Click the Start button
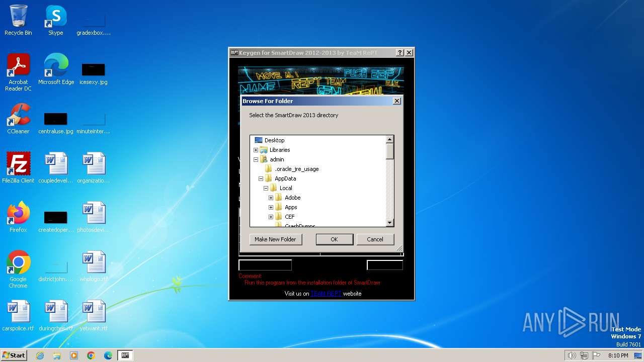This screenshot has width=644, height=362. [14, 355]
